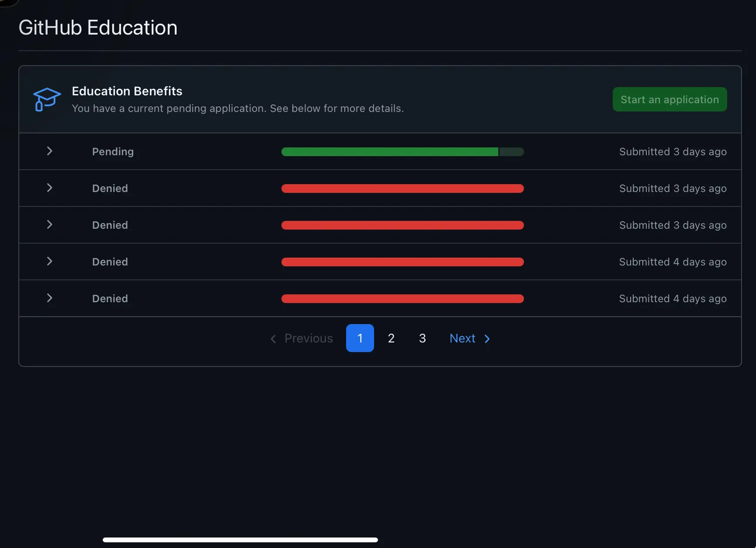Go to page 3 of applications
756x548 pixels.
[422, 338]
